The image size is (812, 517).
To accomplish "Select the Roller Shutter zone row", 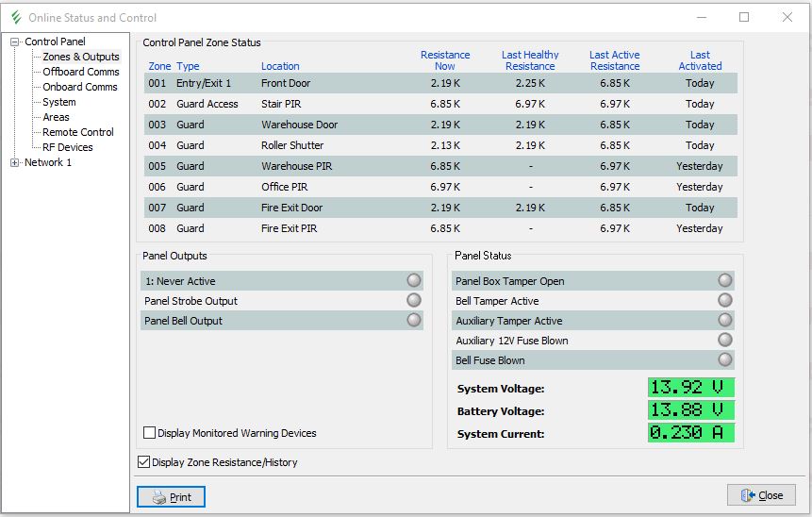I will point(292,145).
